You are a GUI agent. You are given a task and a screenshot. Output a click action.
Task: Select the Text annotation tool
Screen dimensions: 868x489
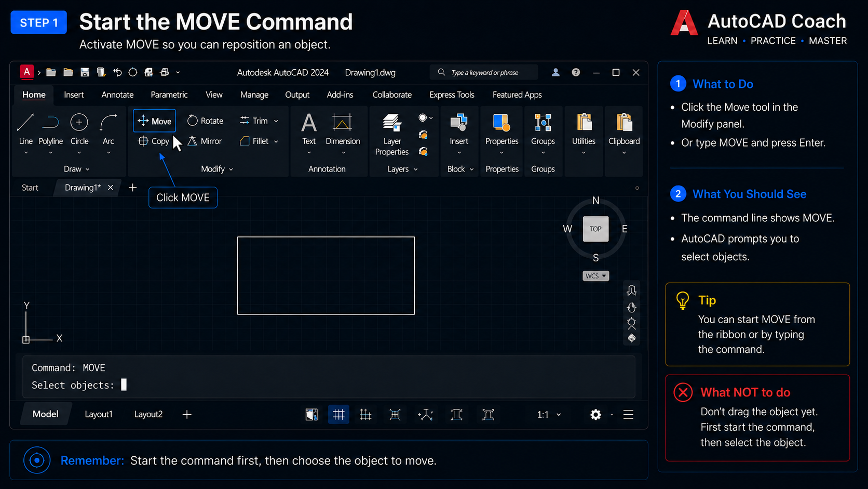coord(309,129)
